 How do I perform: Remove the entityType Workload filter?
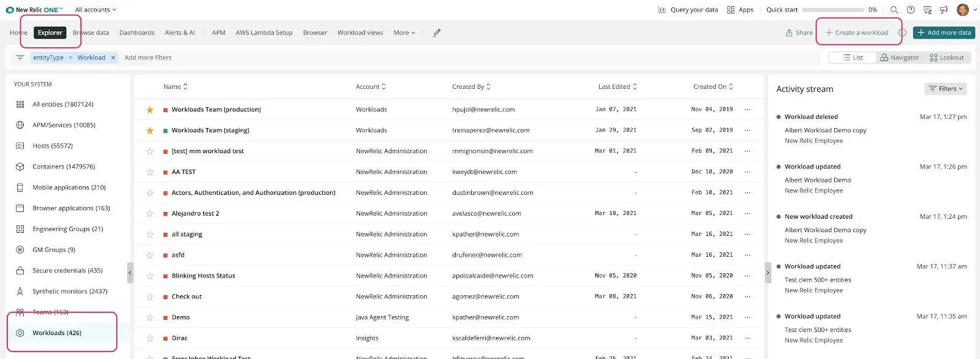click(113, 58)
